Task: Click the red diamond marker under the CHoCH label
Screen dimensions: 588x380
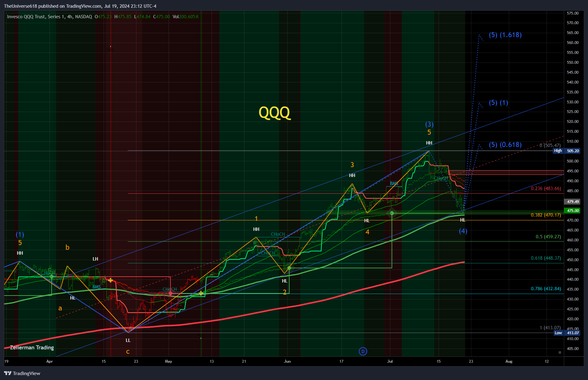Action: [170, 293]
